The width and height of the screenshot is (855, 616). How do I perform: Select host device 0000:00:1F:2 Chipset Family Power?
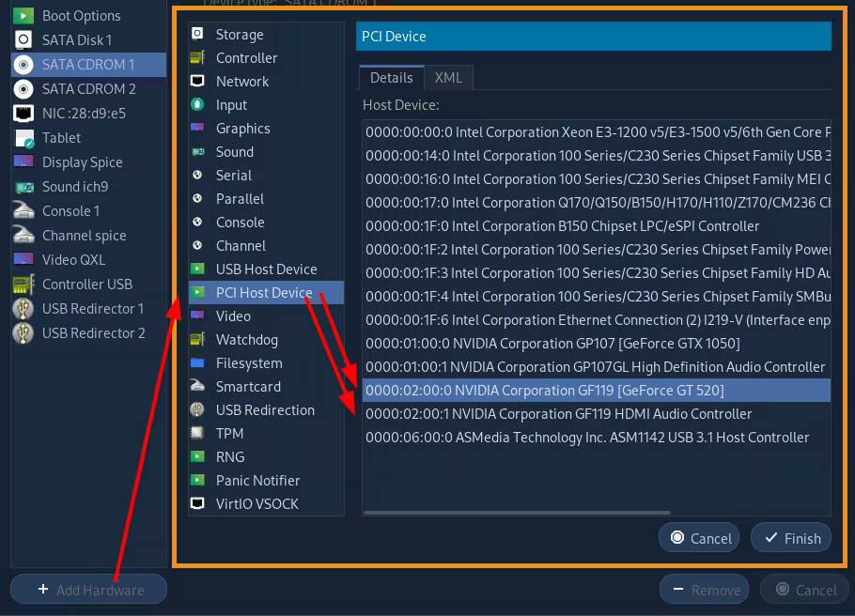597,249
